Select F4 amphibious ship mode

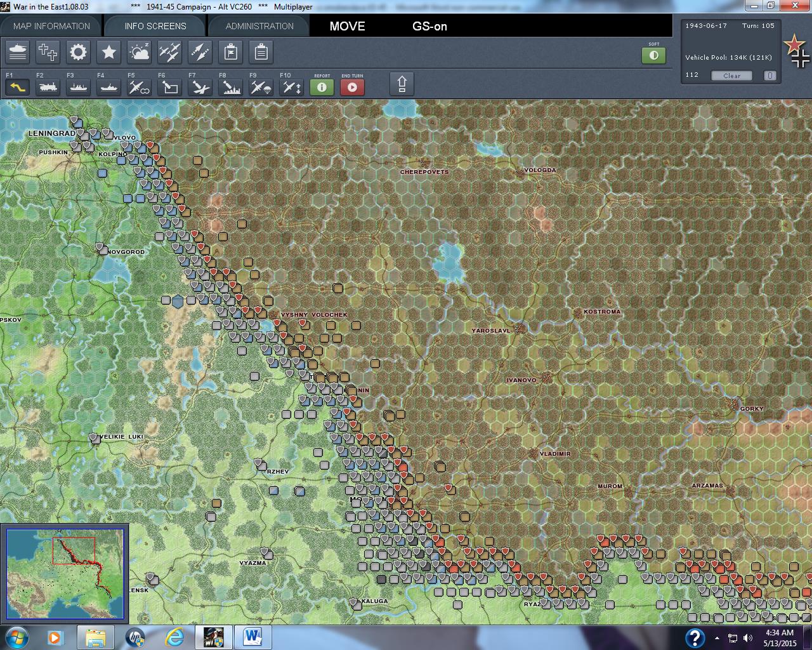109,86
